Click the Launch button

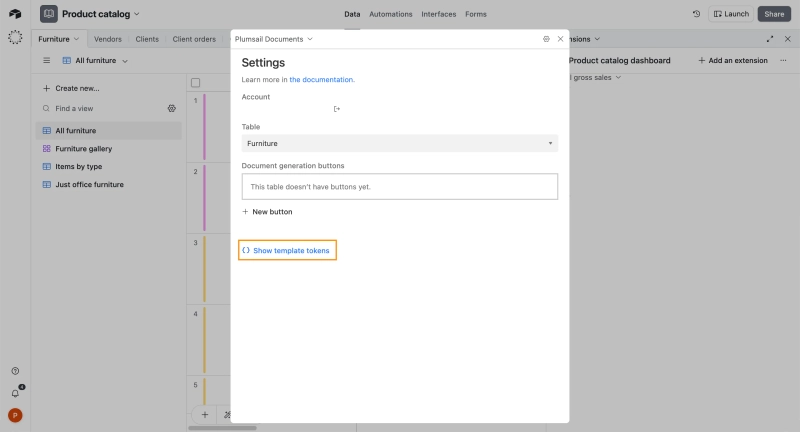coord(731,14)
